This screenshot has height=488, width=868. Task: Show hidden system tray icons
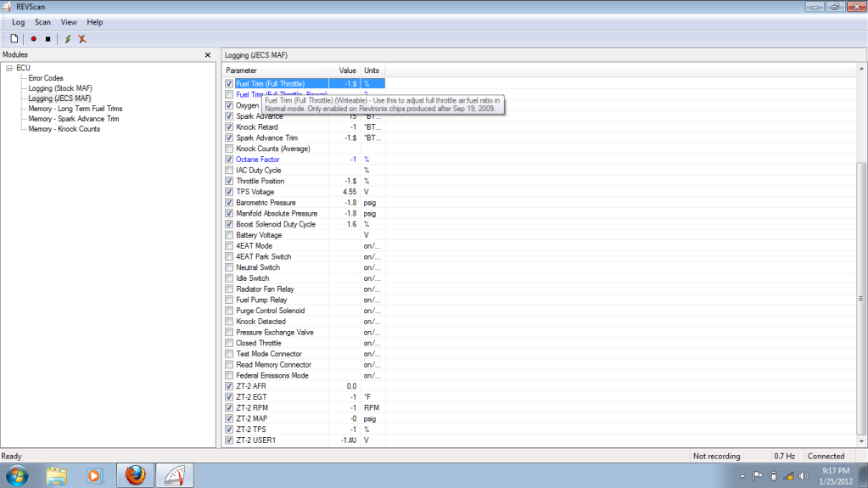tap(742, 476)
